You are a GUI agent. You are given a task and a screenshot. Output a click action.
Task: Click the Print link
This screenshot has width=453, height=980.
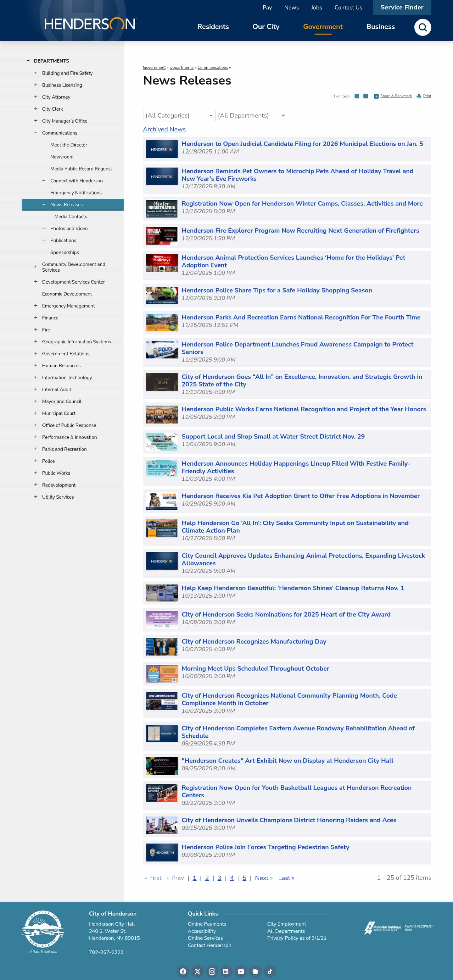pyautogui.click(x=427, y=96)
